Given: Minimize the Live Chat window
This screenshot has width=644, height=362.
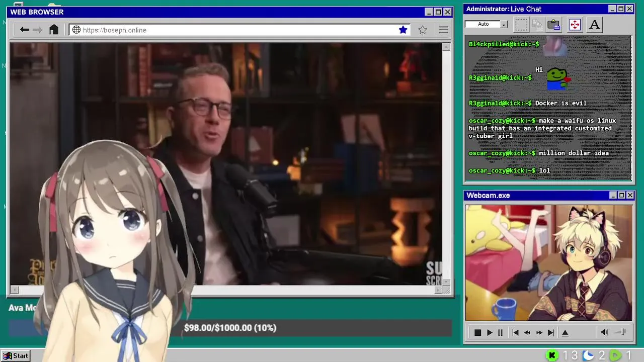Looking at the screenshot, I should point(612,9).
